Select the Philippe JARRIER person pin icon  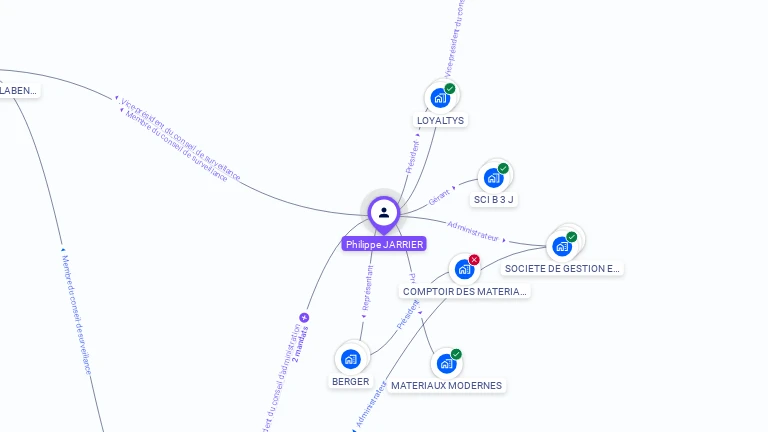(384, 215)
